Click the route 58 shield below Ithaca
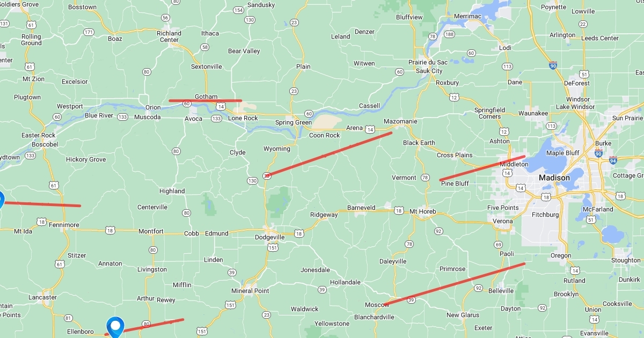This screenshot has width=644, height=338. pos(204,47)
